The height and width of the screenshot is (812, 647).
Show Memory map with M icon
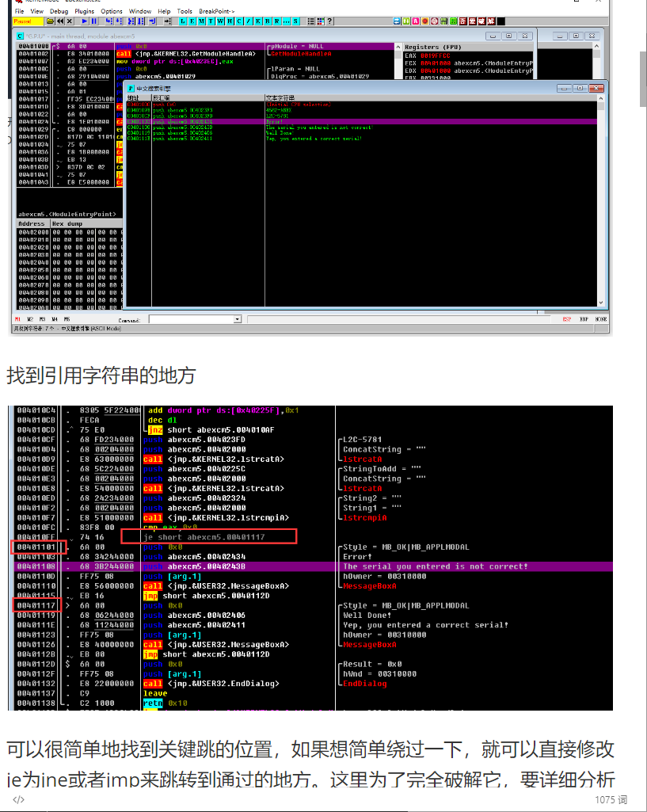tap(200, 21)
